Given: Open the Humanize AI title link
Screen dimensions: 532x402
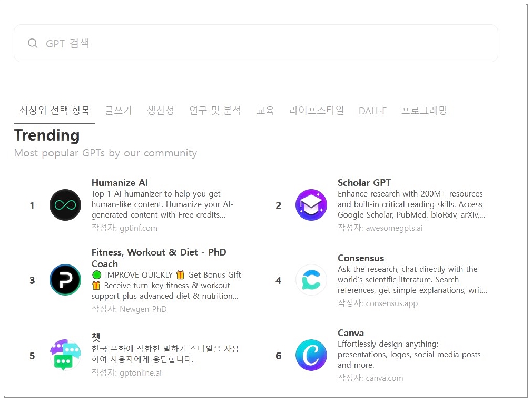Looking at the screenshot, I should coord(120,182).
